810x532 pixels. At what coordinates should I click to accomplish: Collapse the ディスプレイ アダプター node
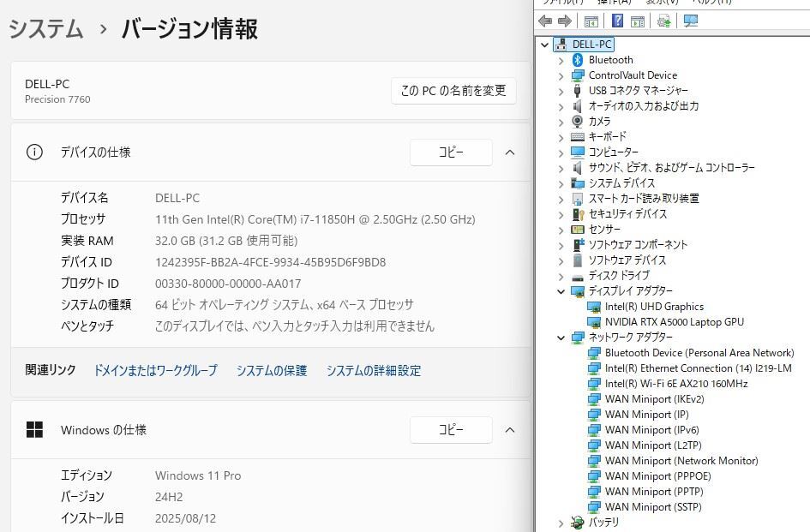561,291
